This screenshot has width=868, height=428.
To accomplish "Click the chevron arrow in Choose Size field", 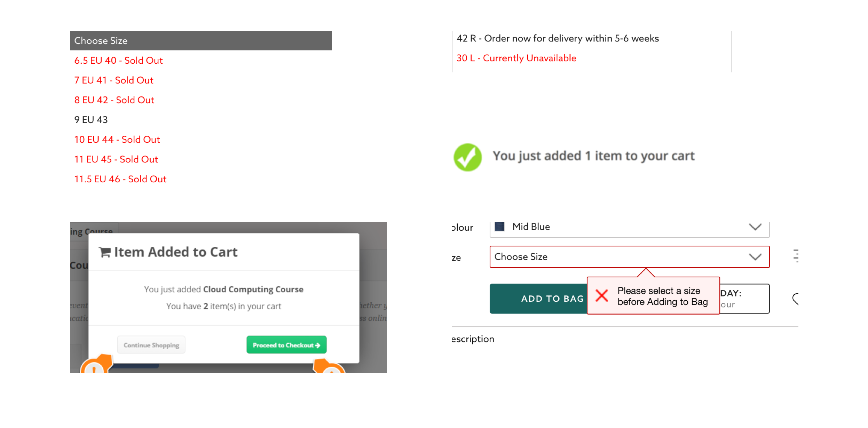I will click(755, 257).
